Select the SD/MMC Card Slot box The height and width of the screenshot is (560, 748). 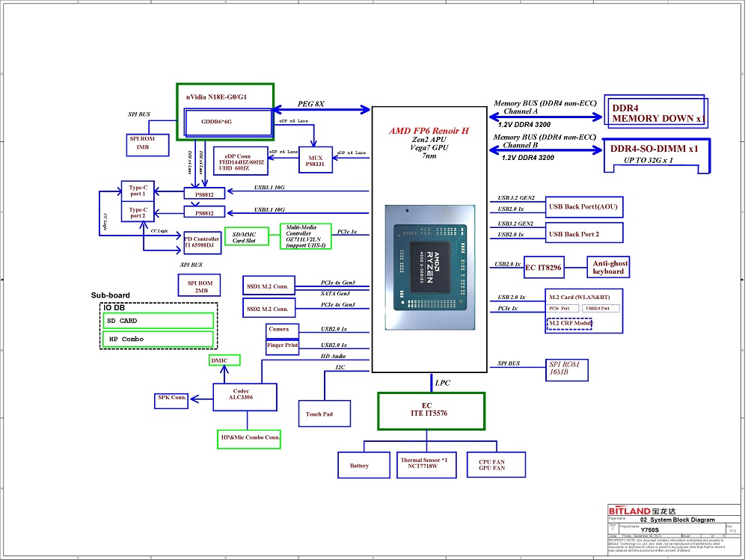(247, 237)
